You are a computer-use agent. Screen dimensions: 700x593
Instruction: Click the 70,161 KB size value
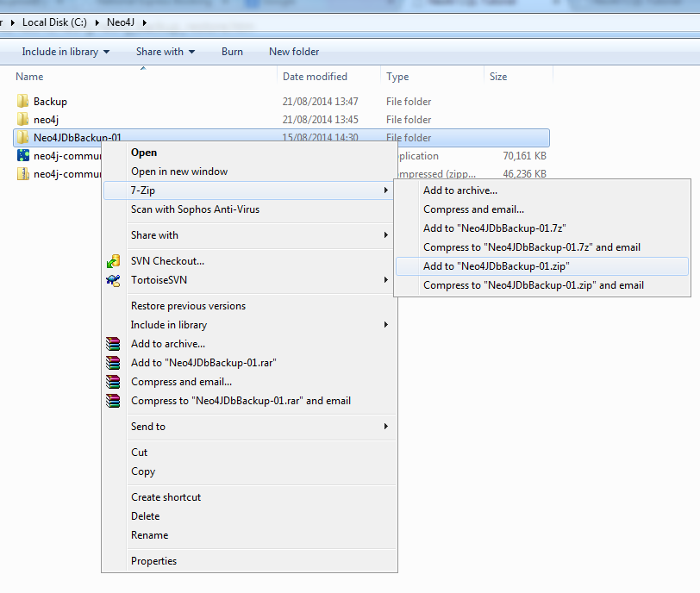(524, 156)
